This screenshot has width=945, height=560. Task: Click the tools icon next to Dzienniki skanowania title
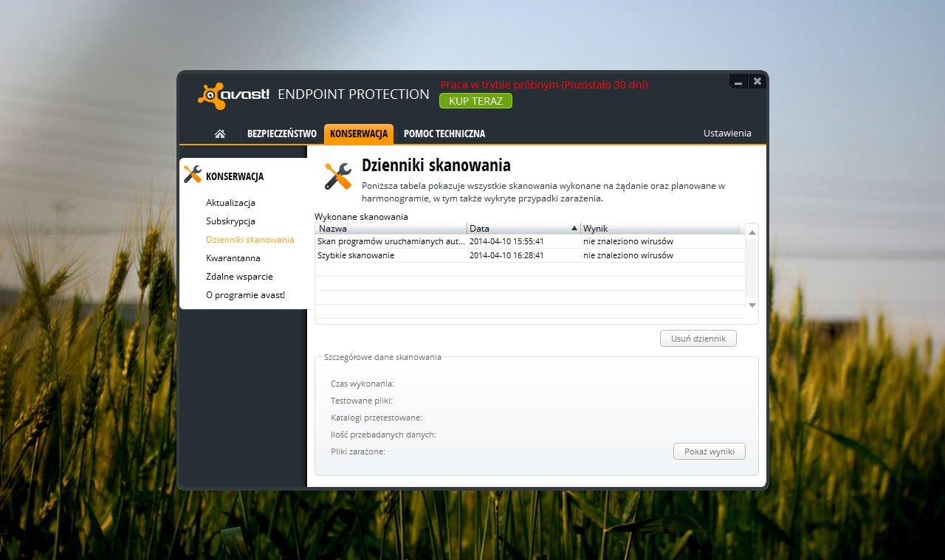[338, 176]
